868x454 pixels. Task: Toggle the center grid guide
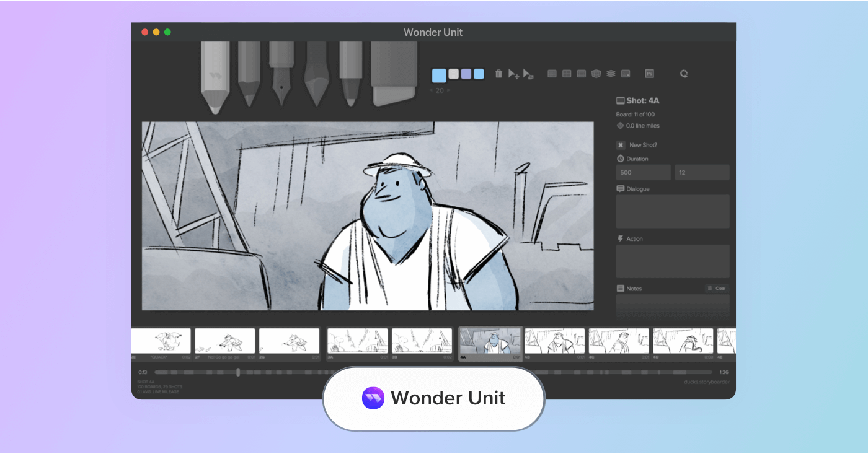[567, 73]
